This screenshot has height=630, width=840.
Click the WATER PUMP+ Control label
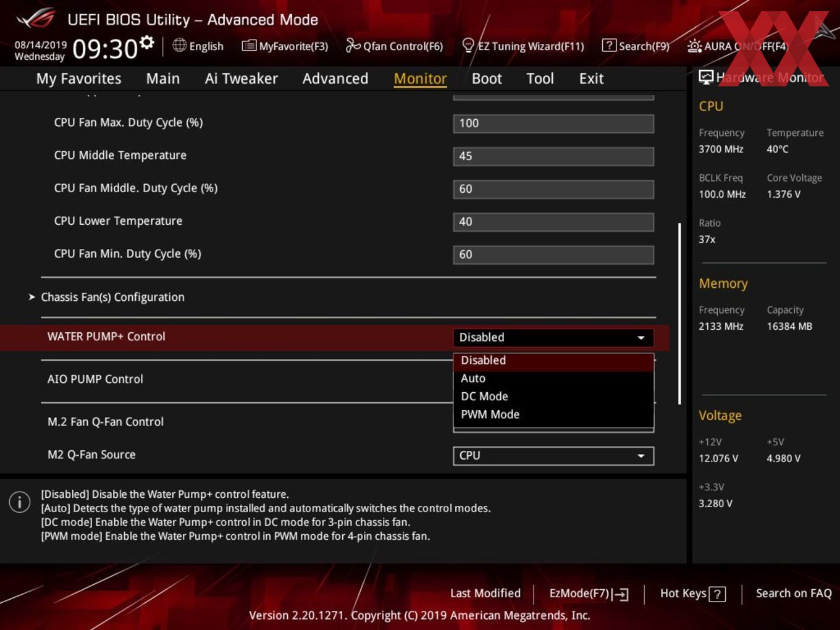(x=106, y=337)
